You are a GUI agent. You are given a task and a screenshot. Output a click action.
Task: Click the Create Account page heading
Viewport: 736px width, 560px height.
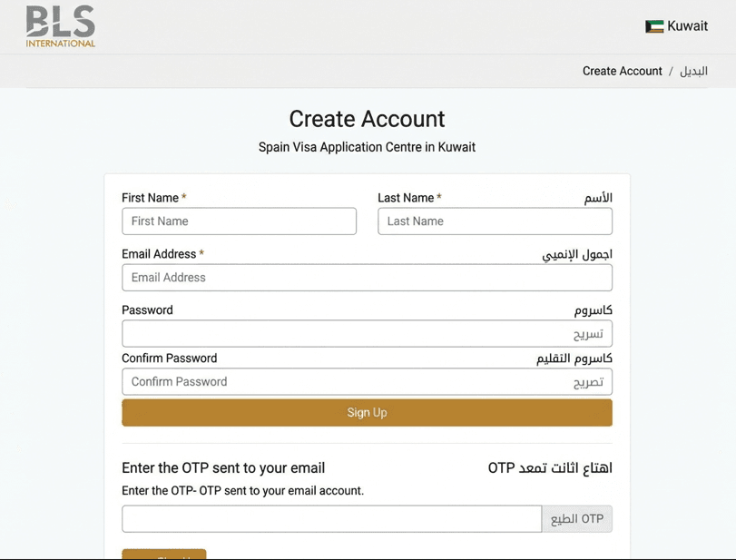pos(367,119)
